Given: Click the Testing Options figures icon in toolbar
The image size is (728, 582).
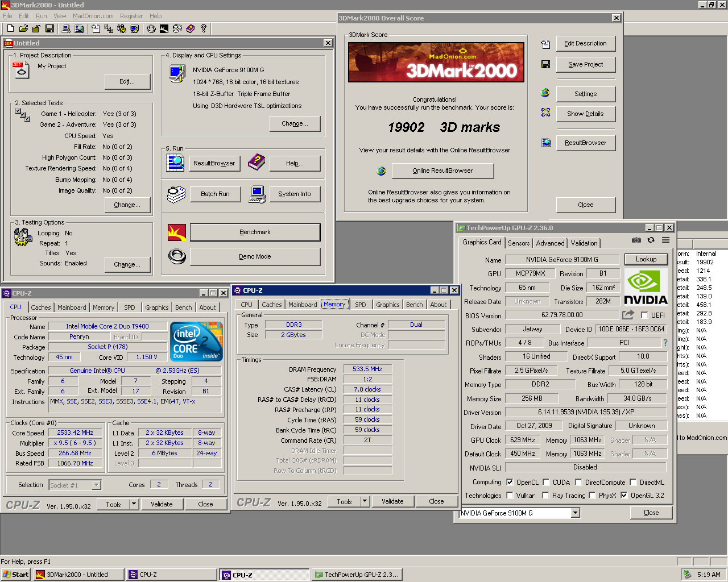Looking at the screenshot, I should pos(122,28).
